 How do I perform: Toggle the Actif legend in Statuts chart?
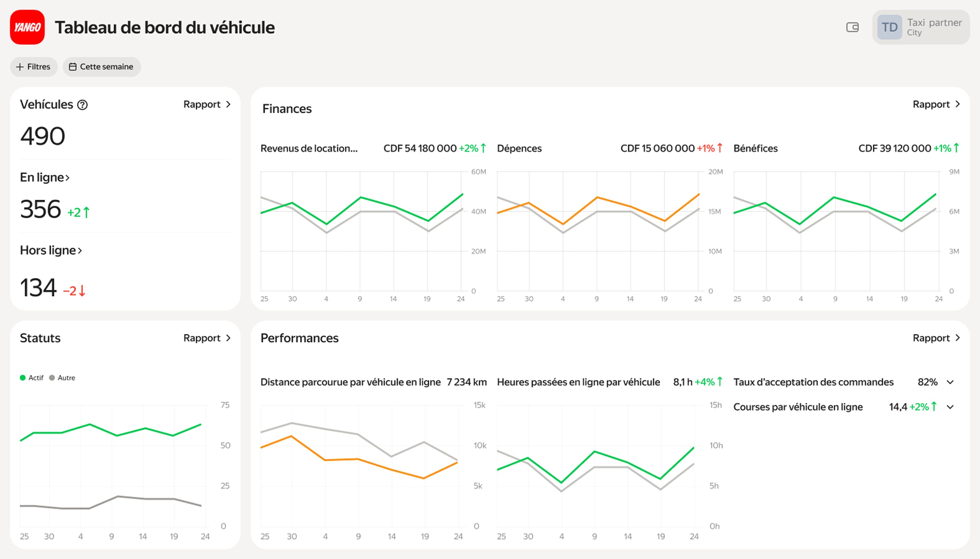(32, 377)
